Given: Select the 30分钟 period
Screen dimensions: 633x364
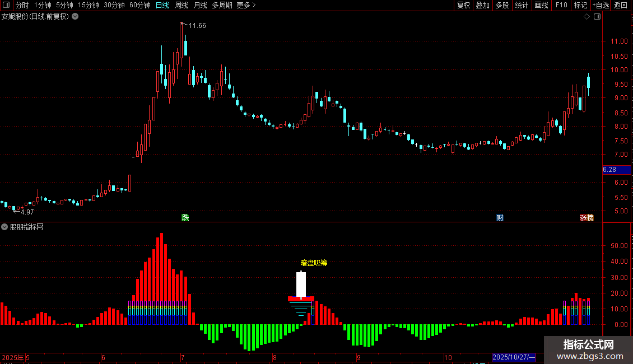Looking at the screenshot, I should tap(114, 5).
